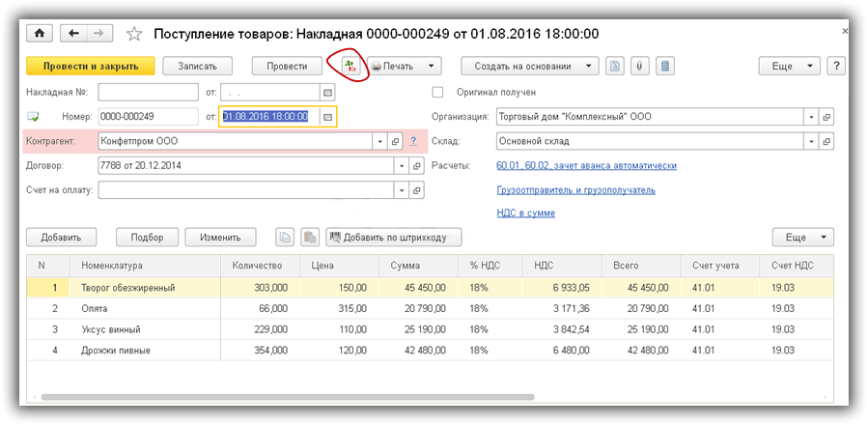Select the Опята row
The image size is (868, 425).
[430, 309]
